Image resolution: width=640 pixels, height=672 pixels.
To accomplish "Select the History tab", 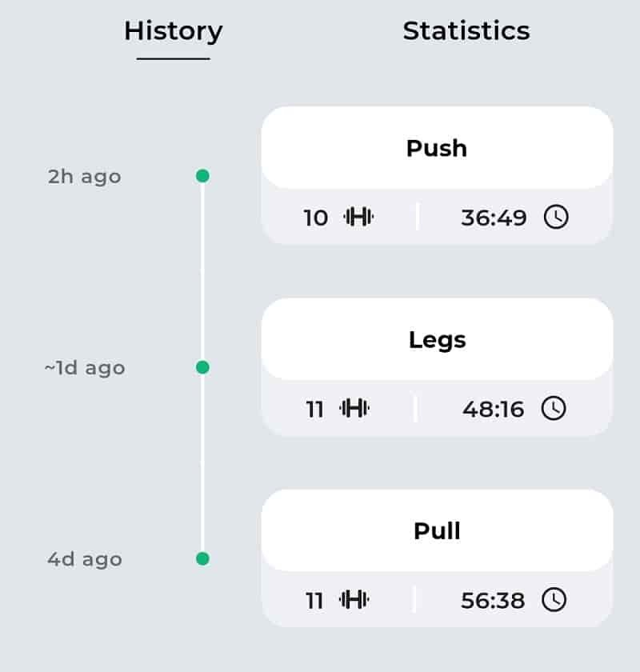I will tap(173, 32).
